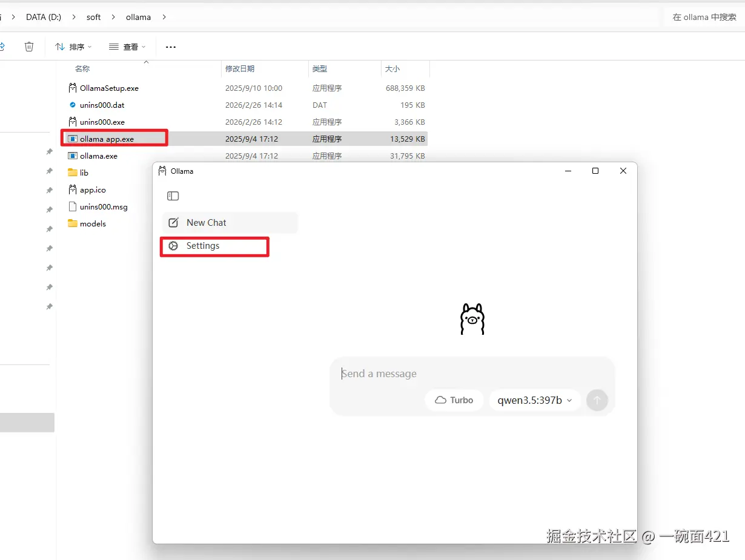This screenshot has width=745, height=560.
Task: Navigate to soft in the breadcrumb
Action: pos(93,17)
